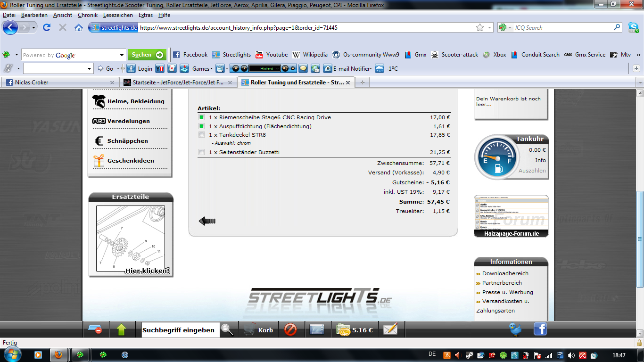644x362 pixels.
Task: Click the Tankuhr Info link
Action: pos(540,160)
